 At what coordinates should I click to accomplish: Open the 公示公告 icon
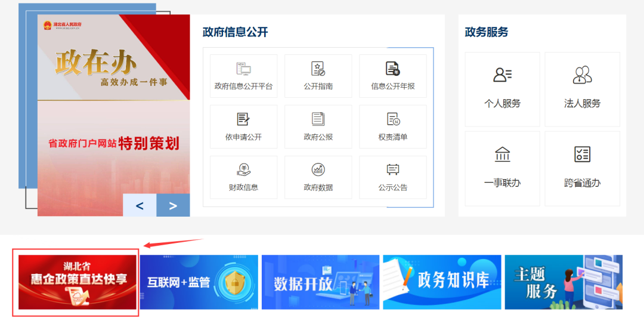pyautogui.click(x=392, y=170)
